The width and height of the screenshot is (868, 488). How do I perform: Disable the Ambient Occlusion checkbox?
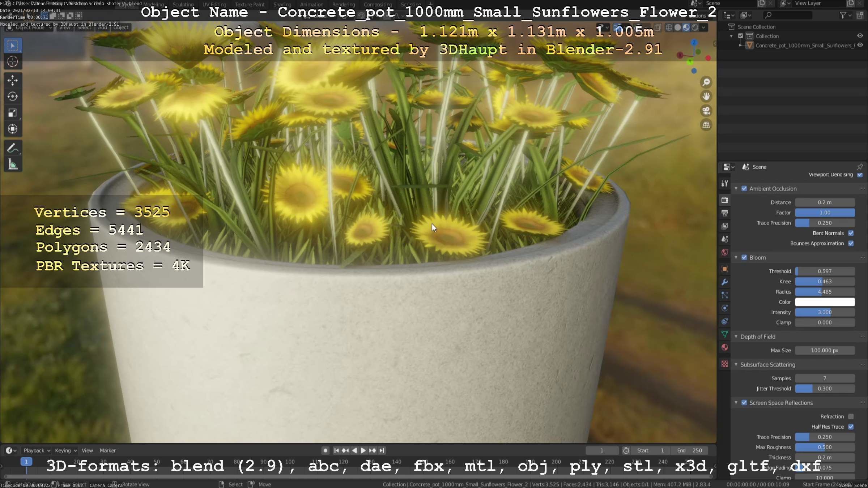[744, 189]
